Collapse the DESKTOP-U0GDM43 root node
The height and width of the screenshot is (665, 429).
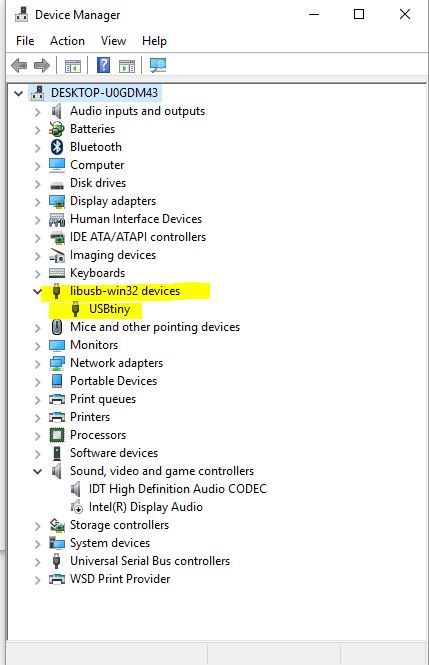tap(18, 93)
